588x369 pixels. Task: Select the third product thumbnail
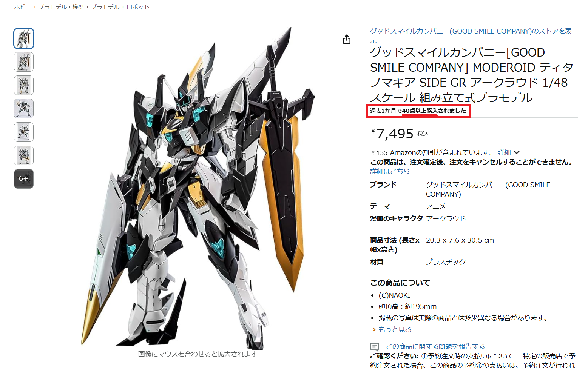[x=24, y=85]
